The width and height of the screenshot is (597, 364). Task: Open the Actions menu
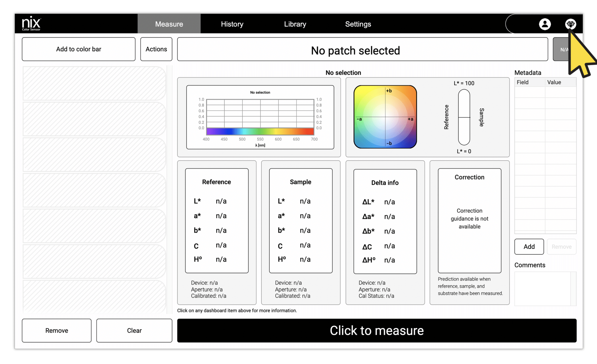point(156,49)
